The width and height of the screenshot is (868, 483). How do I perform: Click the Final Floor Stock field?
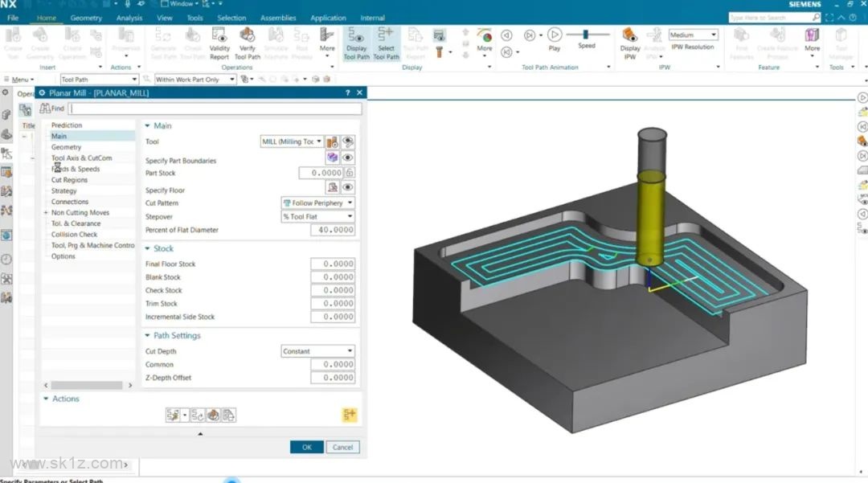(333, 264)
